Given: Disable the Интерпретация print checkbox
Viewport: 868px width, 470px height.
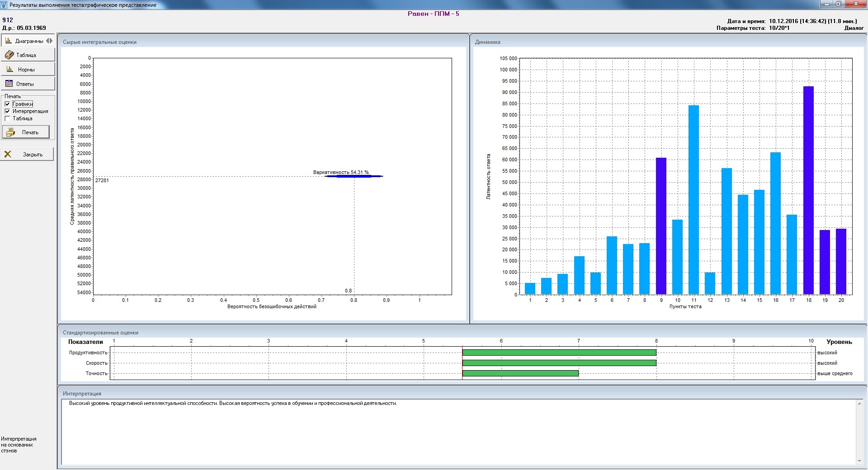Looking at the screenshot, I should coord(7,111).
